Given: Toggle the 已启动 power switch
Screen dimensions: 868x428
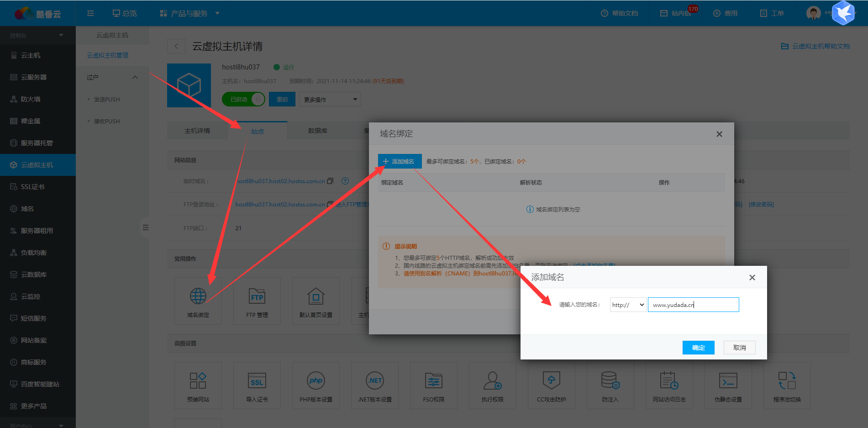Looking at the screenshot, I should (x=243, y=99).
